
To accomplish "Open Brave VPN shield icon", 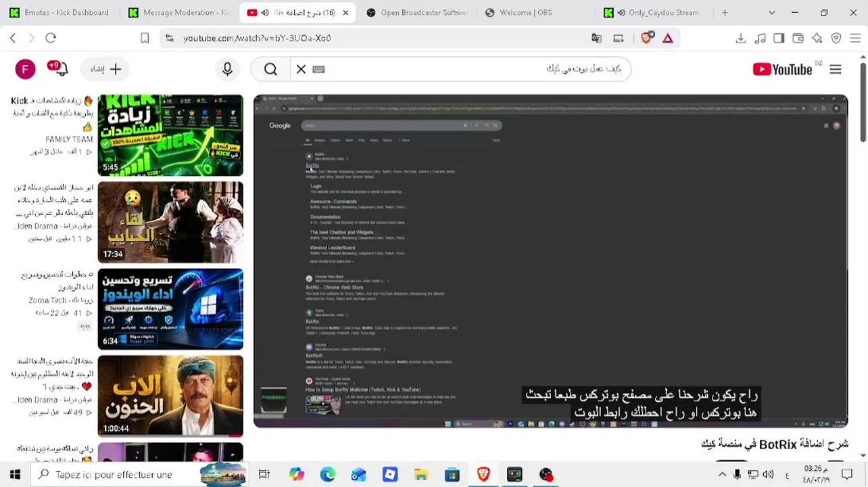I will (x=836, y=38).
